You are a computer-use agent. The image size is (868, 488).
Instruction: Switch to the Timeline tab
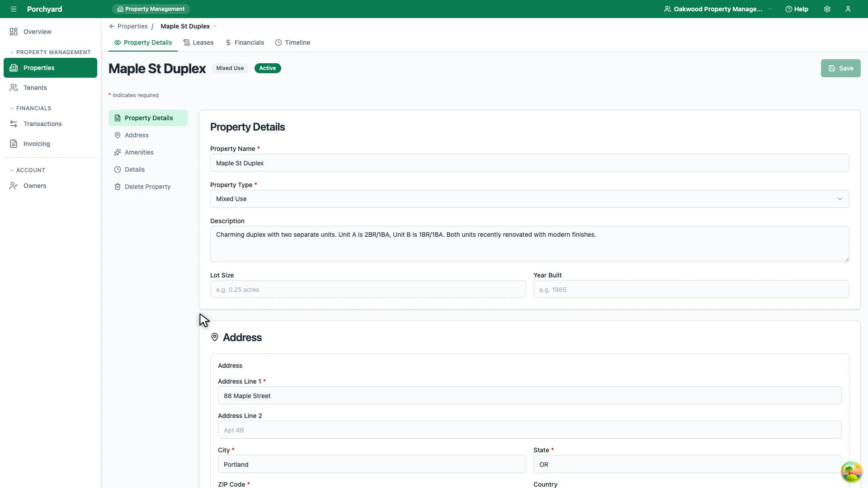pos(292,42)
